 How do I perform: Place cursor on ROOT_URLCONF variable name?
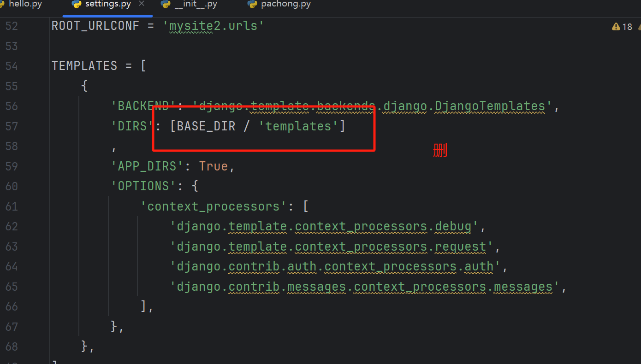[95, 26]
